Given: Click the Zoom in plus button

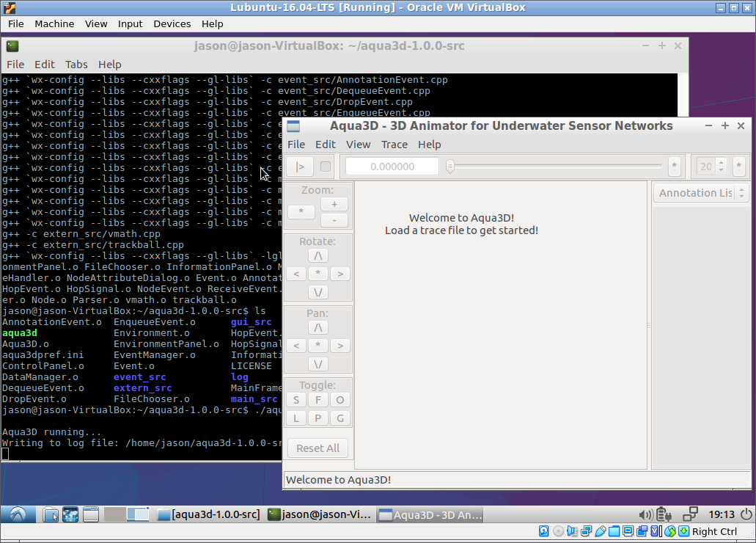Looking at the screenshot, I should coord(334,204).
